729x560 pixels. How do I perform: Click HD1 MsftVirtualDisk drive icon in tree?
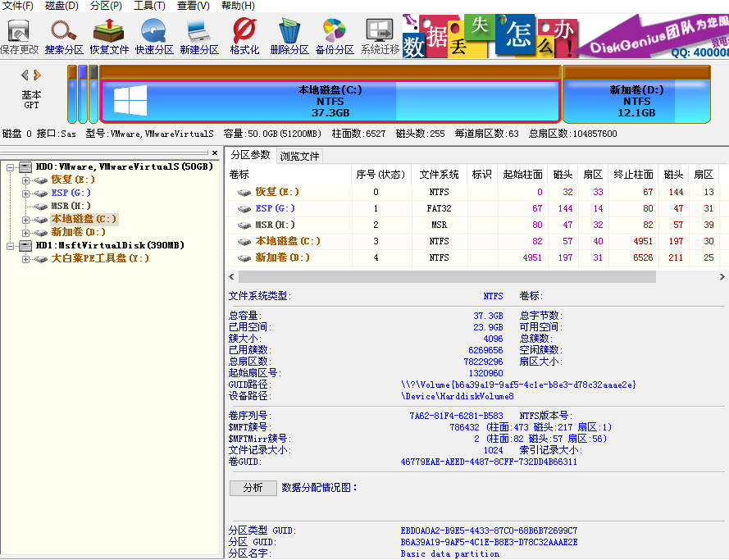click(25, 245)
